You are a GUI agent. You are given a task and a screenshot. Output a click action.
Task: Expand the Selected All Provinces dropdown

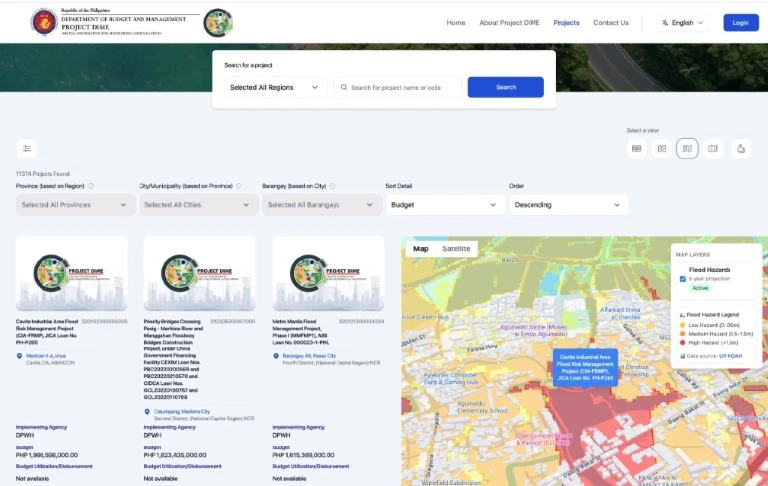point(75,205)
